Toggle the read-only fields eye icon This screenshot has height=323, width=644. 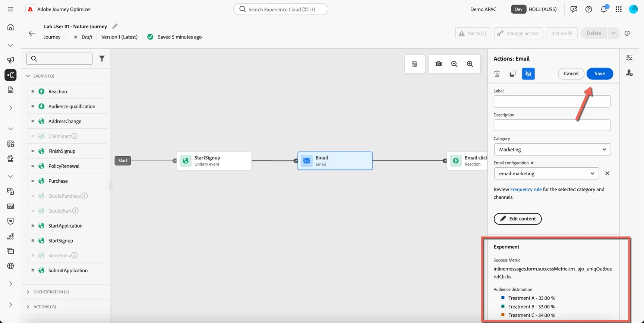528,73
